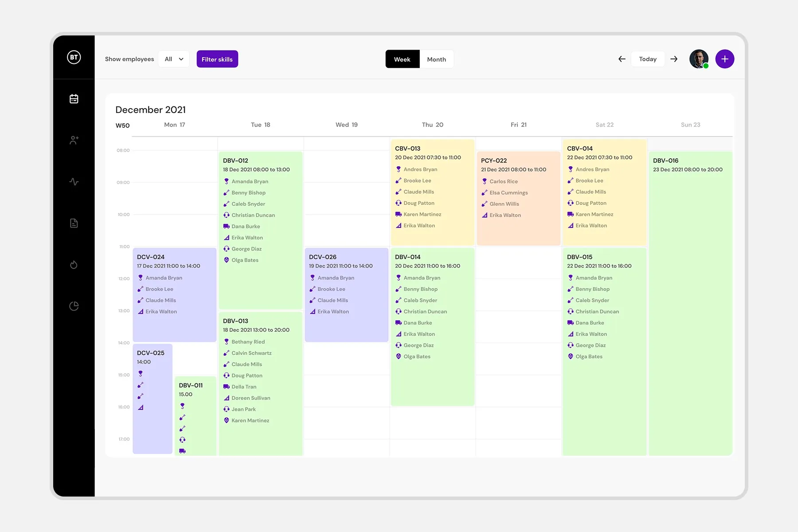Viewport: 798px width, 532px height.
Task: Open the CBV-013 shift title
Action: (x=407, y=149)
